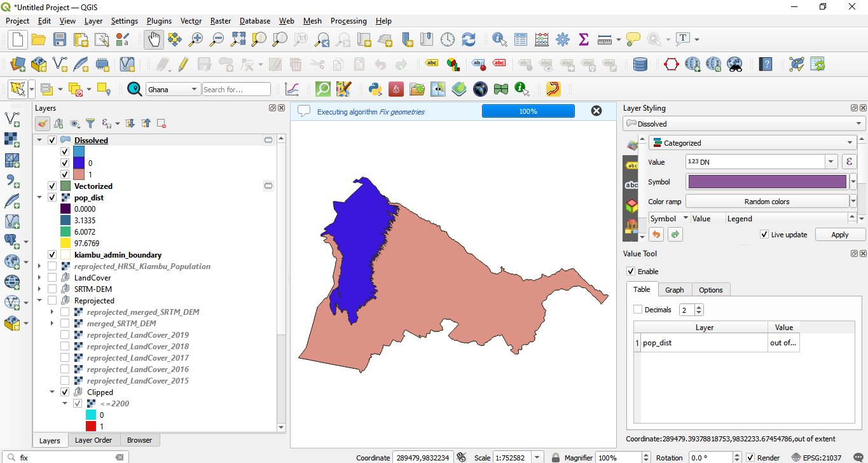The width and height of the screenshot is (868, 463).
Task: Switch to the Layer Order tab
Action: [x=93, y=440]
